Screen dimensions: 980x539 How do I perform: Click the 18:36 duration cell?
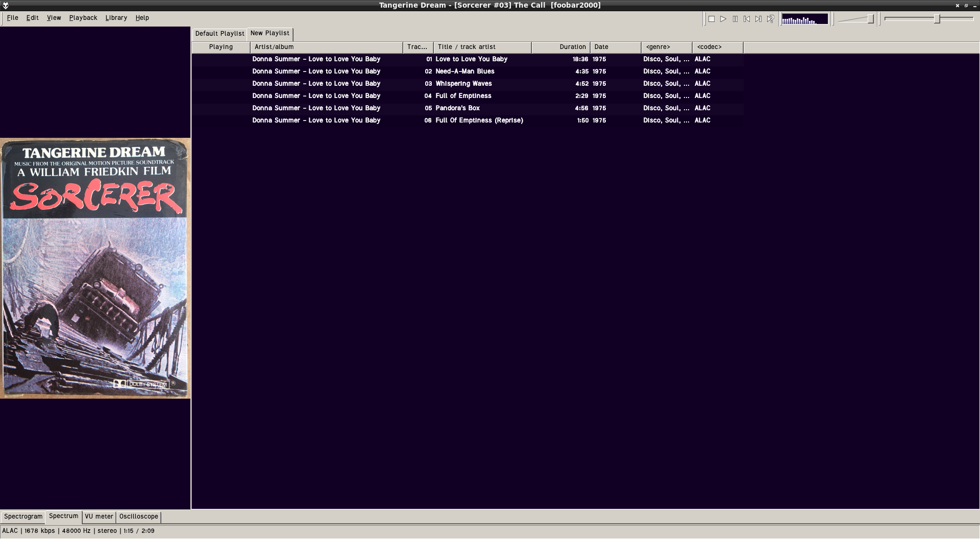click(580, 59)
